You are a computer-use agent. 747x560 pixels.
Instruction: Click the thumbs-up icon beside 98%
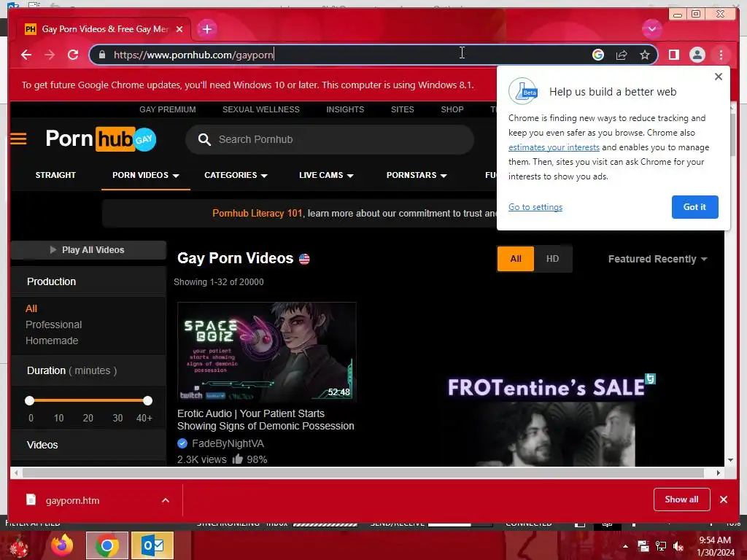point(238,459)
